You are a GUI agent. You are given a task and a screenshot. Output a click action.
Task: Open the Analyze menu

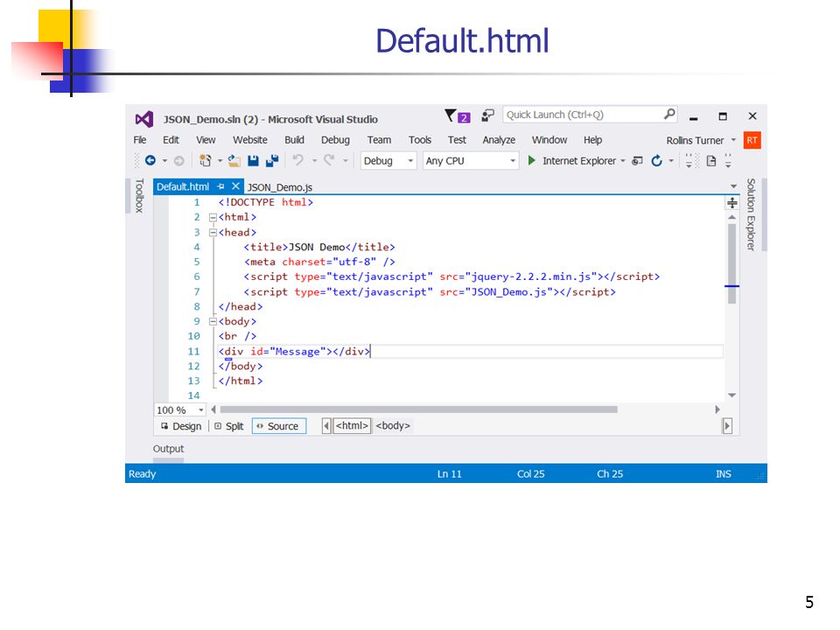tap(499, 140)
